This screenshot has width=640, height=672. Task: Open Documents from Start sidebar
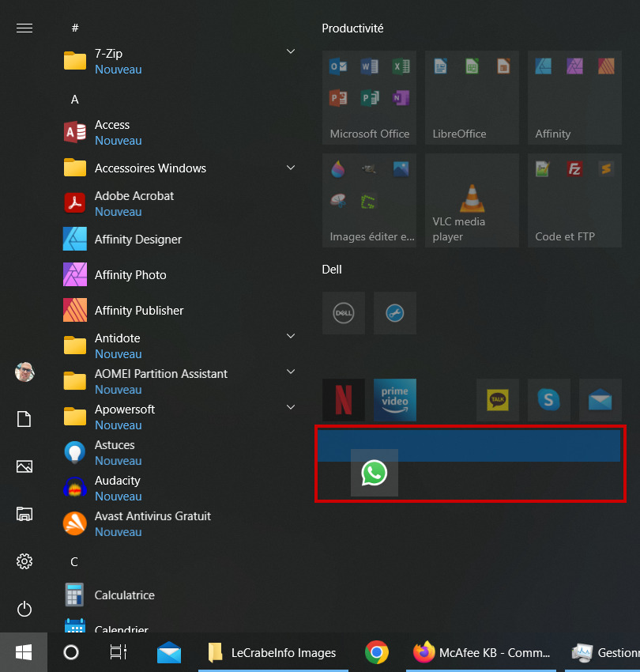(24, 419)
